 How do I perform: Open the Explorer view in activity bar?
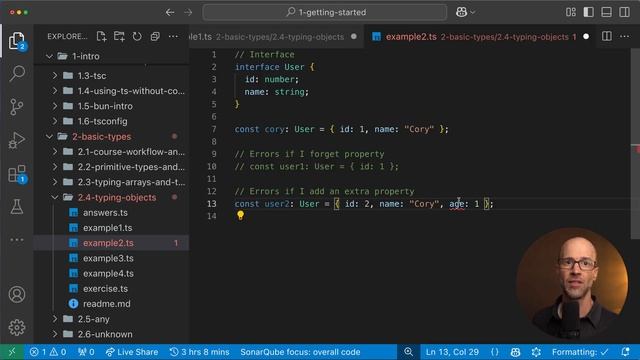17,41
